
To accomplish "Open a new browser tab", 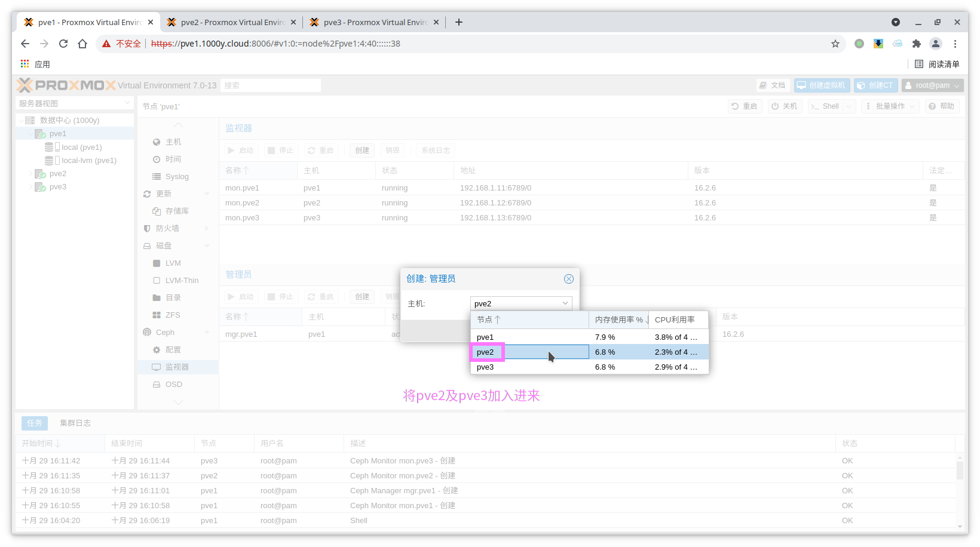I will pos(459,22).
